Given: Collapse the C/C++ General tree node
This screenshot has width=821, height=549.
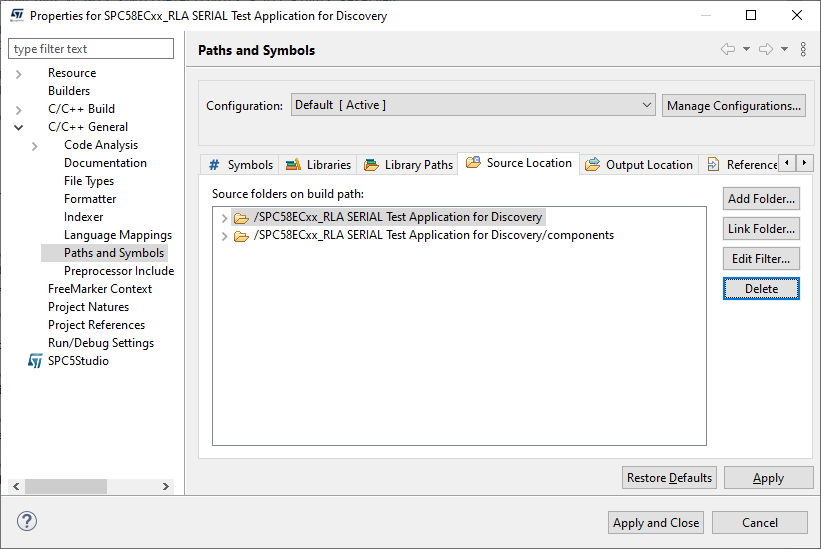Looking at the screenshot, I should pos(19,127).
